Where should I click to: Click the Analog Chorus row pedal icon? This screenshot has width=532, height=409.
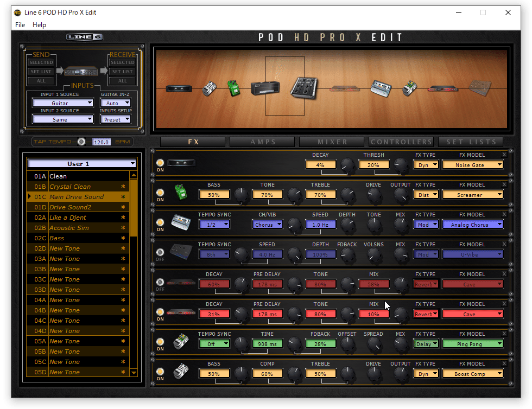click(181, 222)
